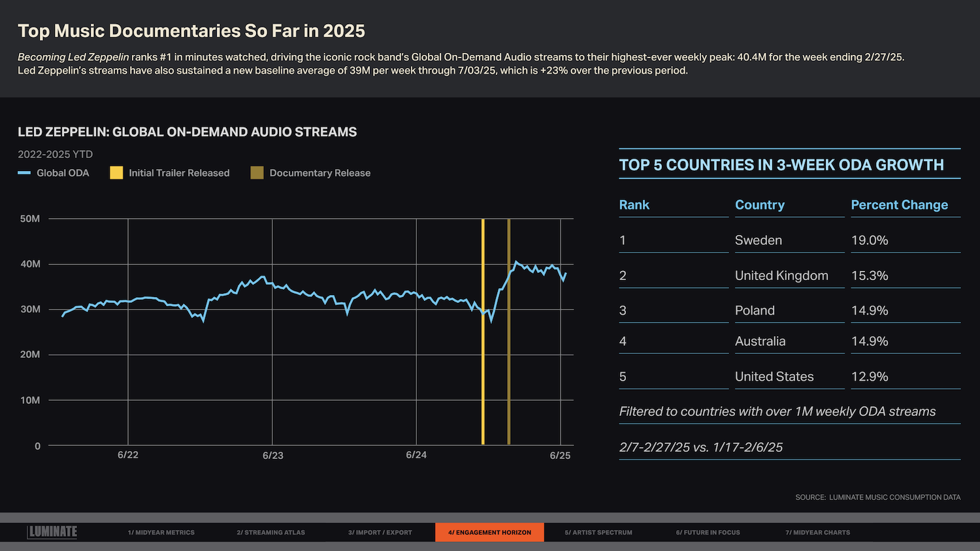Image resolution: width=980 pixels, height=551 pixels.
Task: Click the filtered countries footnote
Action: [777, 412]
